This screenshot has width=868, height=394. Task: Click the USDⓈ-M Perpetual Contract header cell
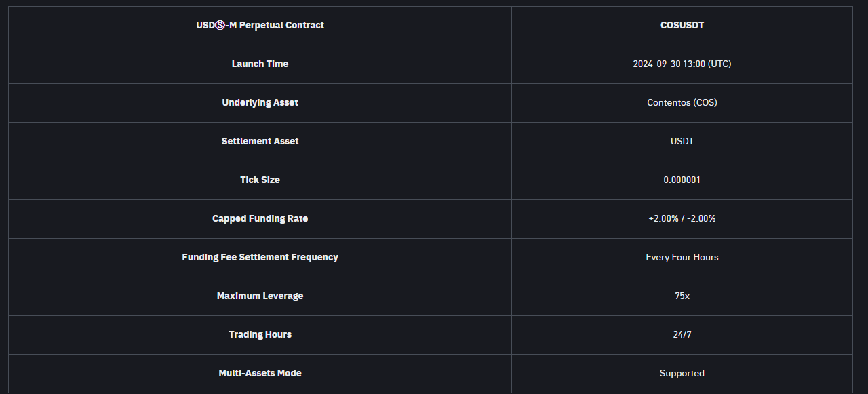pyautogui.click(x=260, y=26)
